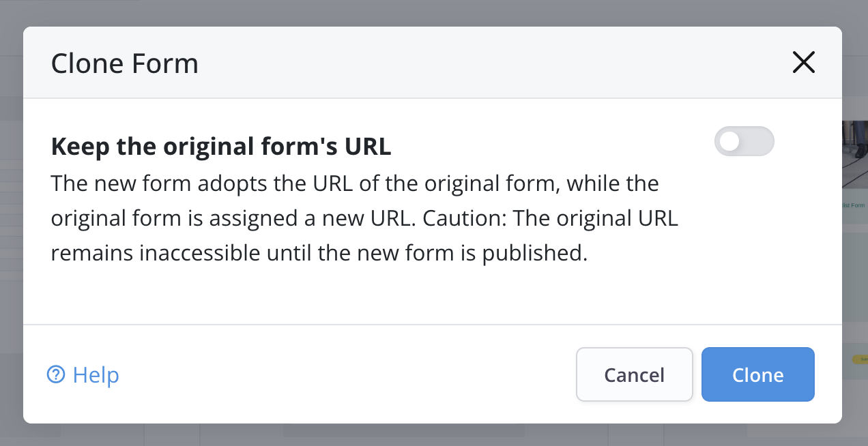Open the Help link
This screenshot has height=446, width=868.
[96, 375]
